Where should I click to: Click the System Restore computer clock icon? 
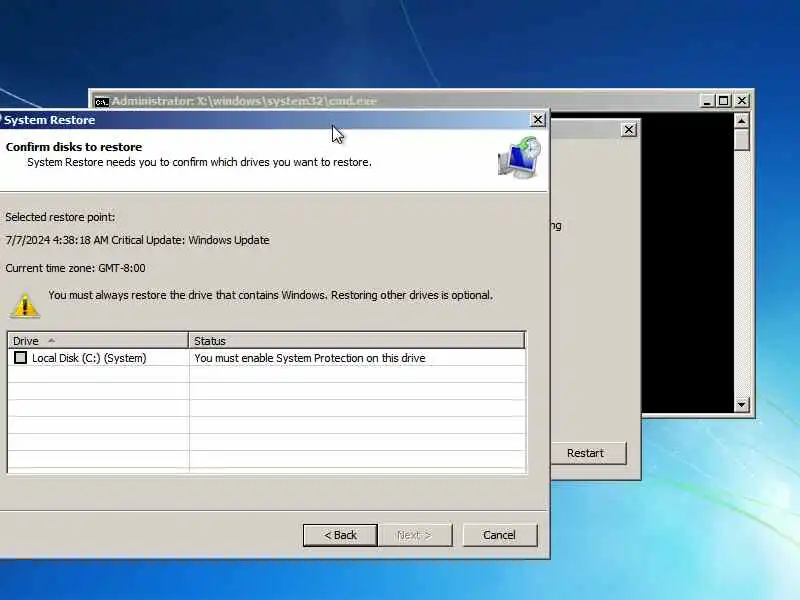(520, 158)
